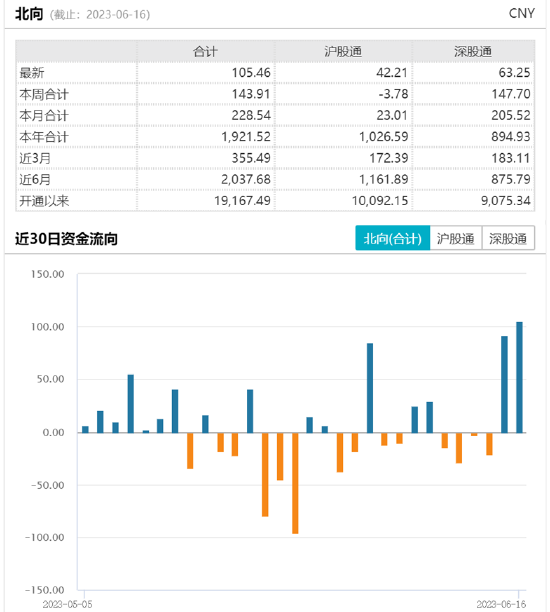
Task: Click the 开通以来 row label
Action: pos(44,201)
